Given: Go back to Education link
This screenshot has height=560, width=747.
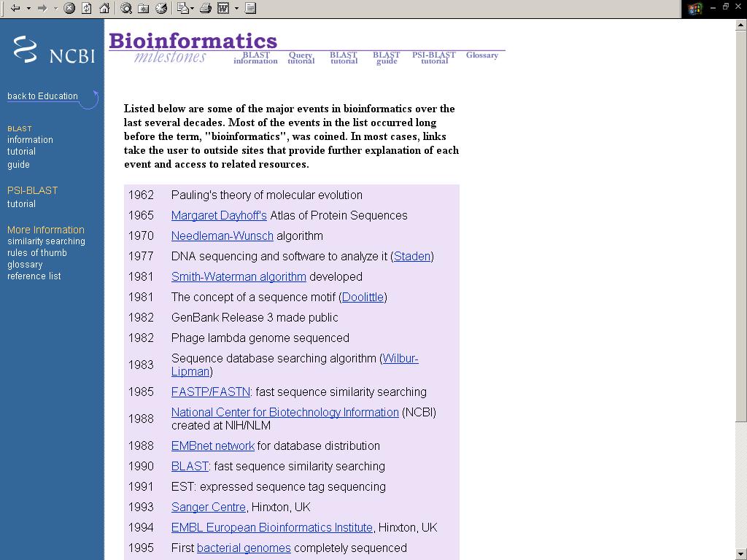Looking at the screenshot, I should point(42,96).
